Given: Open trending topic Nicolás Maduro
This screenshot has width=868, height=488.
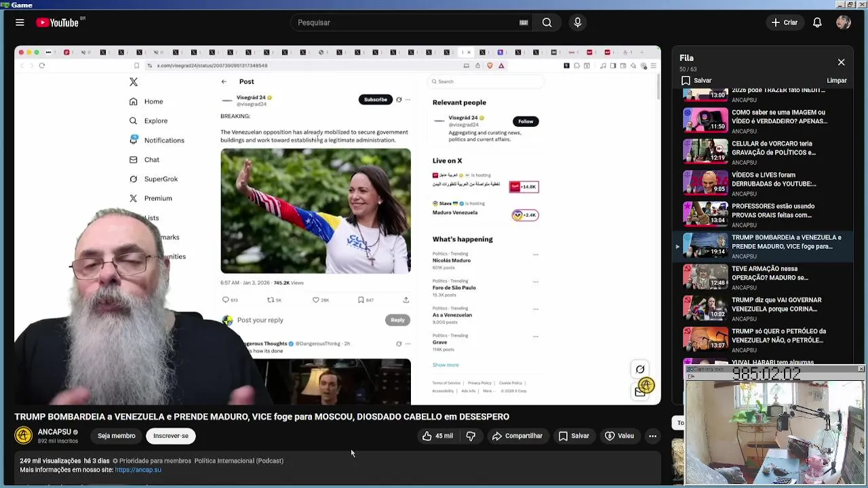Looking at the screenshot, I should 452,260.
